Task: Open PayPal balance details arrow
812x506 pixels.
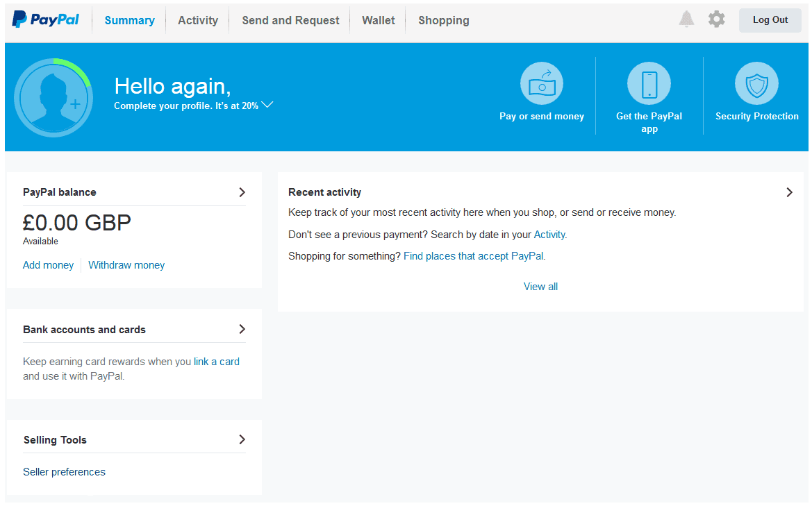Action: (242, 192)
